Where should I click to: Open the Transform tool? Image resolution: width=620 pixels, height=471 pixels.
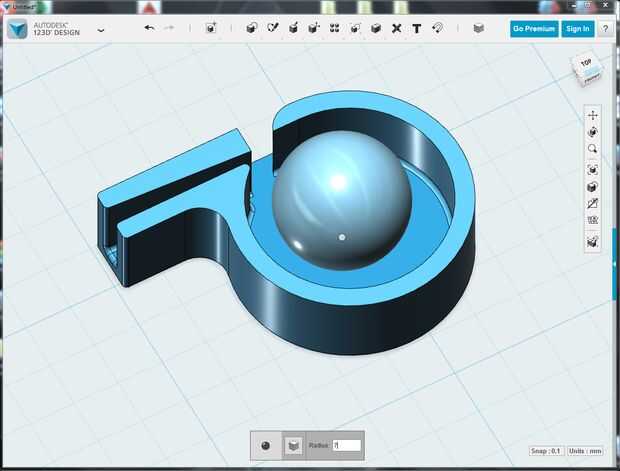point(211,28)
